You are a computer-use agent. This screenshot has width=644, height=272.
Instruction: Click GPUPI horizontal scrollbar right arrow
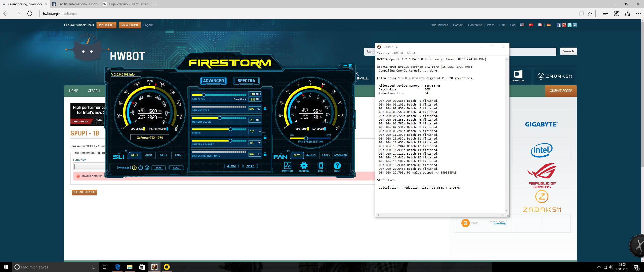(503, 215)
